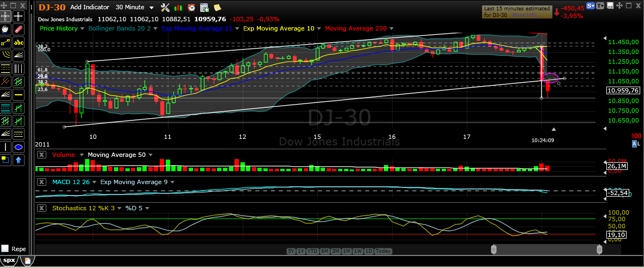Grab the right time-range slider handle
The height and width of the screenshot is (268, 644).
coord(600,249)
